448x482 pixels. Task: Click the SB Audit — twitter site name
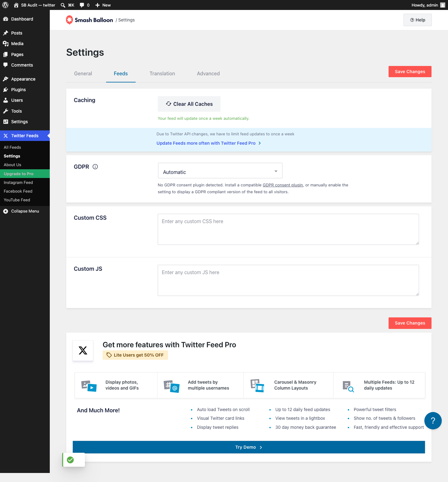(38, 5)
